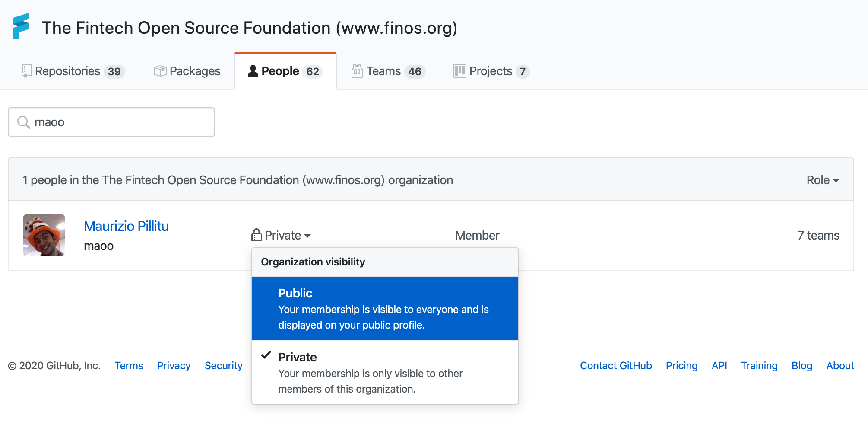Click the Projects board icon
Viewport: 868px width, 428px height.
point(459,71)
